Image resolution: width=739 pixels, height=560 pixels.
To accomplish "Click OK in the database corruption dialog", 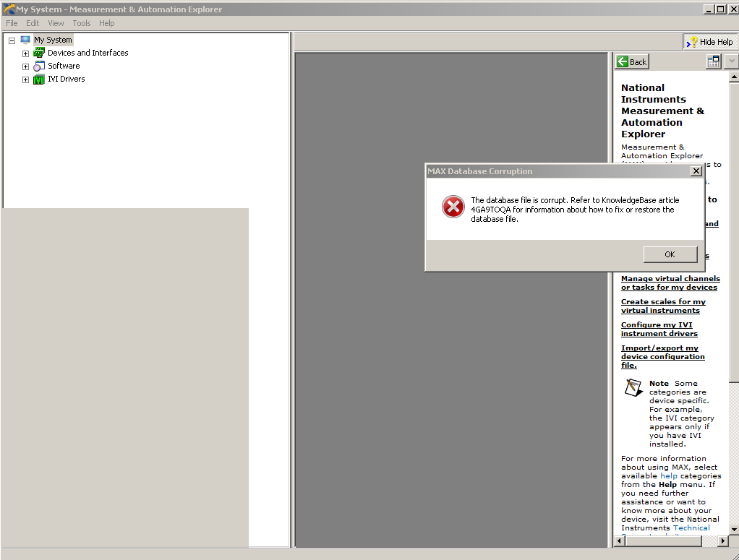I will (670, 254).
